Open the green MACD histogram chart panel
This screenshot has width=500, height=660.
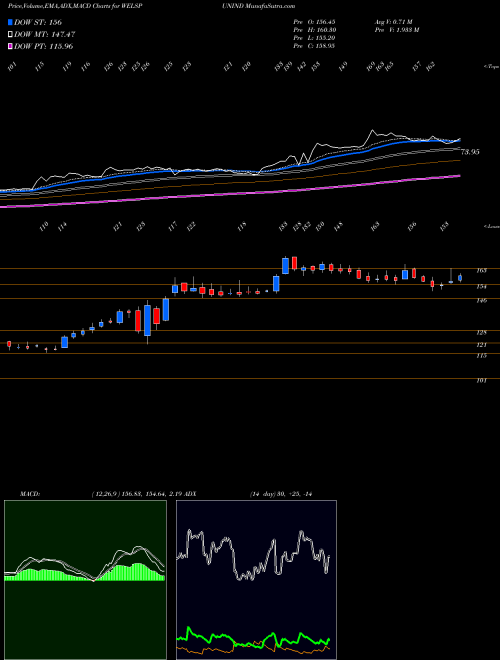point(85,580)
